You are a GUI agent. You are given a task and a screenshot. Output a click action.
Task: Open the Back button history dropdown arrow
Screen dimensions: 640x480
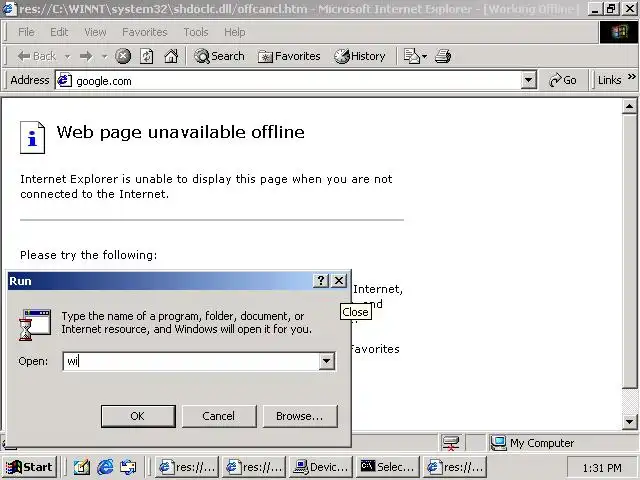(x=67, y=56)
